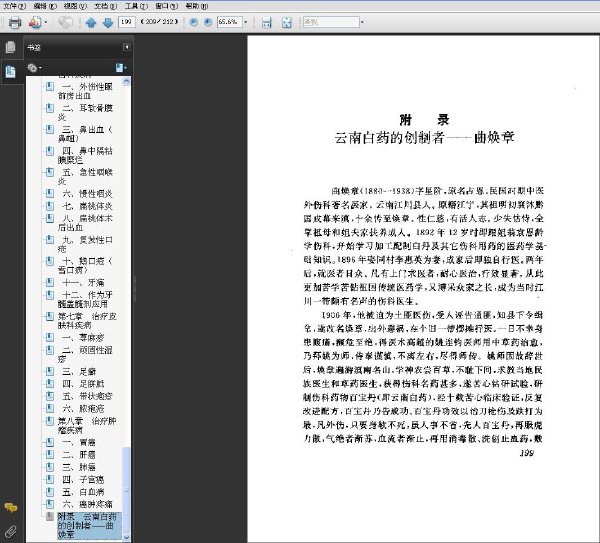Open the 窗口 (Window) menu

click(166, 6)
